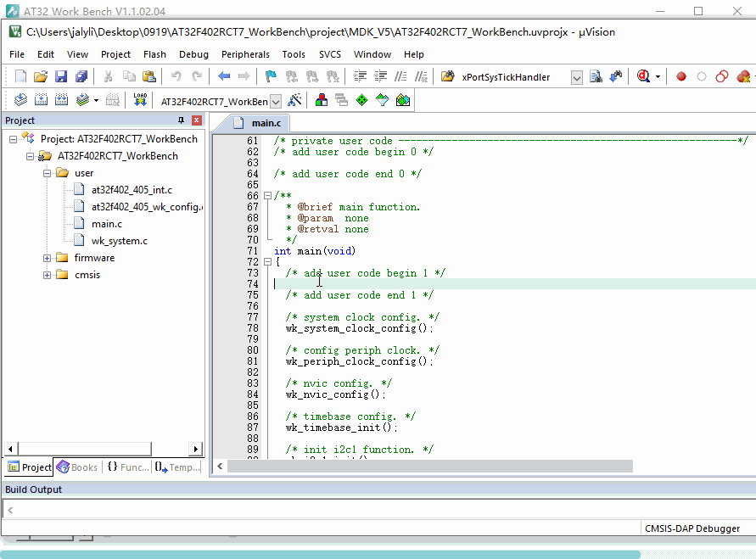Select at32f402_405_int.c in the project tree

(132, 190)
